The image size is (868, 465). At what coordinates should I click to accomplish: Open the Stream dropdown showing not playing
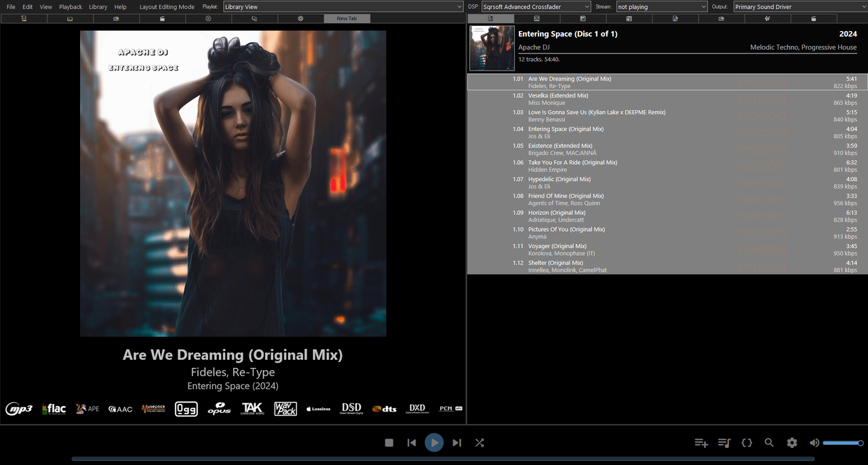661,7
